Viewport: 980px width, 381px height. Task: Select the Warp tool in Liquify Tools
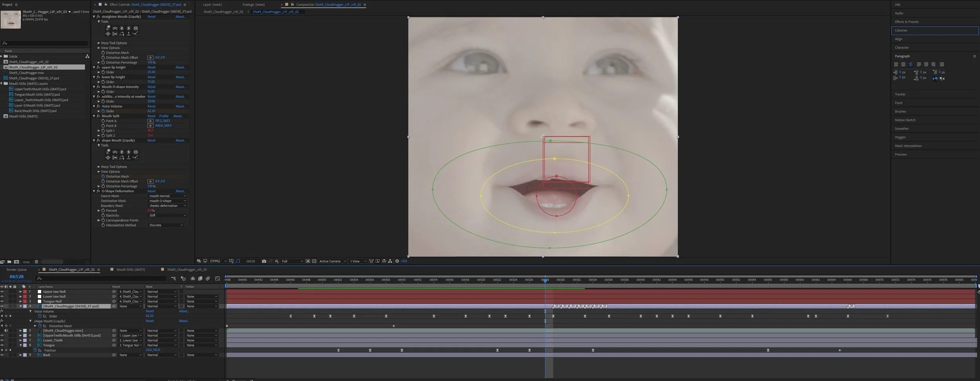tap(108, 28)
